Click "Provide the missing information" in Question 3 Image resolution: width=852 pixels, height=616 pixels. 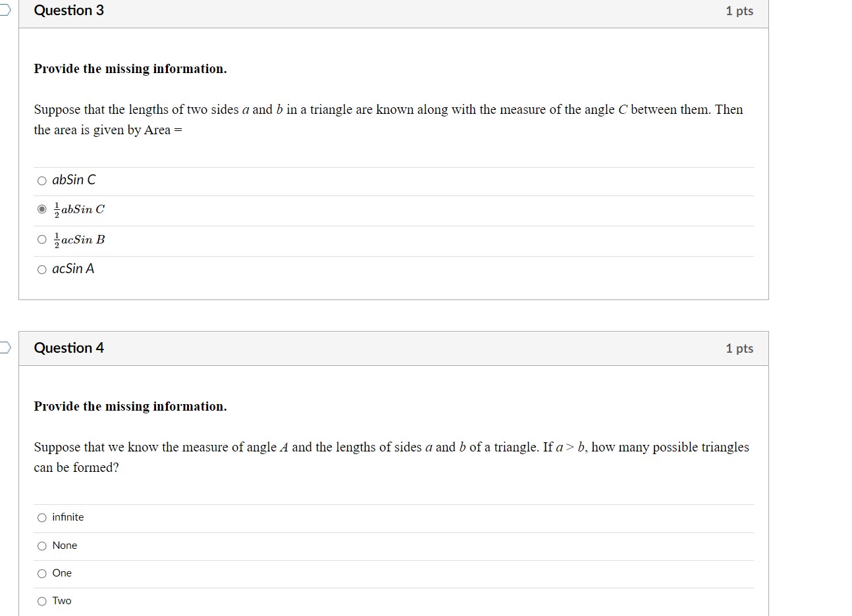[x=130, y=68]
